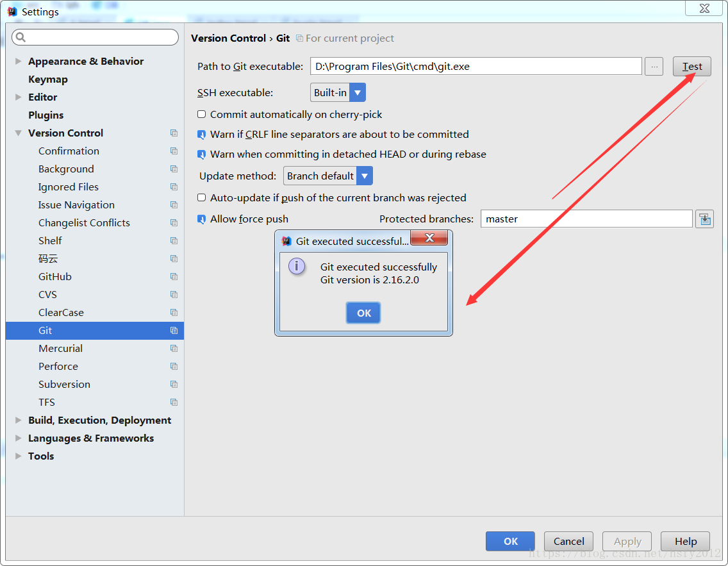Image resolution: width=728 pixels, height=566 pixels.
Task: Click the project-level icon beside Confirmation
Action: (174, 151)
